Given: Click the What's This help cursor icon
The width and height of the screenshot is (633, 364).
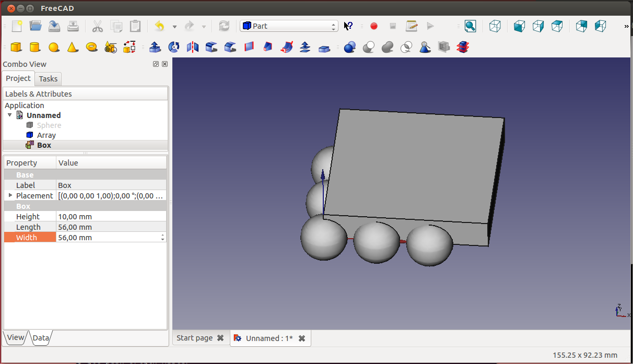Looking at the screenshot, I should tap(348, 26).
